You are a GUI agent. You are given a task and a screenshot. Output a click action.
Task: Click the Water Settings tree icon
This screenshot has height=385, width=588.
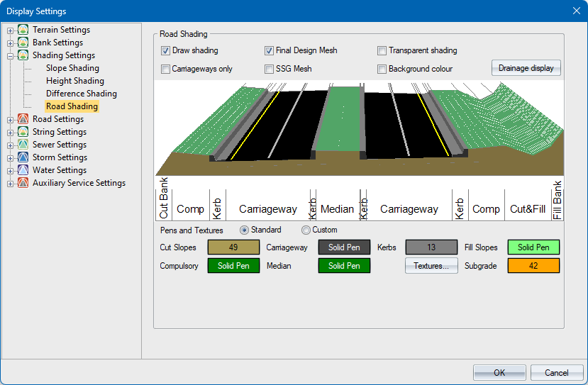tap(23, 170)
